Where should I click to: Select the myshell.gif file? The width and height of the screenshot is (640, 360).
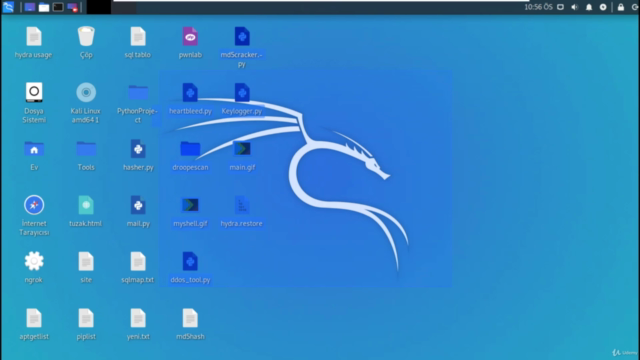pos(190,211)
